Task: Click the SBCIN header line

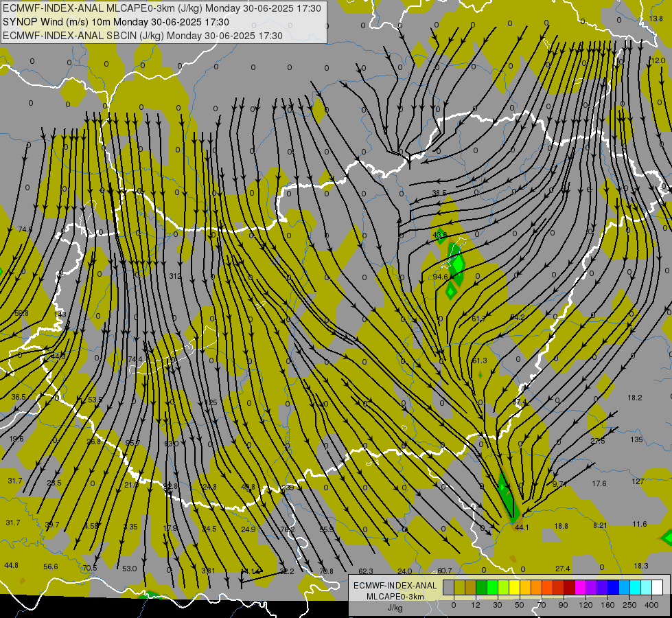Action: [x=143, y=36]
